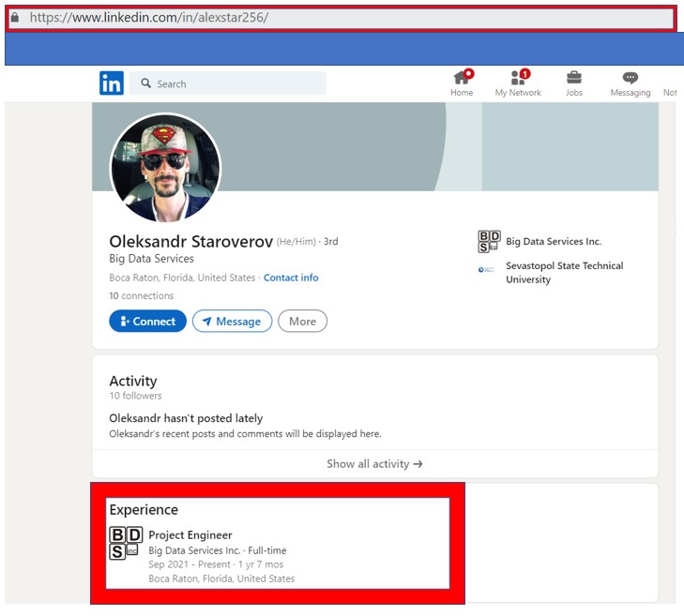This screenshot has width=684, height=616.
Task: Click the Message button
Action: pos(232,322)
